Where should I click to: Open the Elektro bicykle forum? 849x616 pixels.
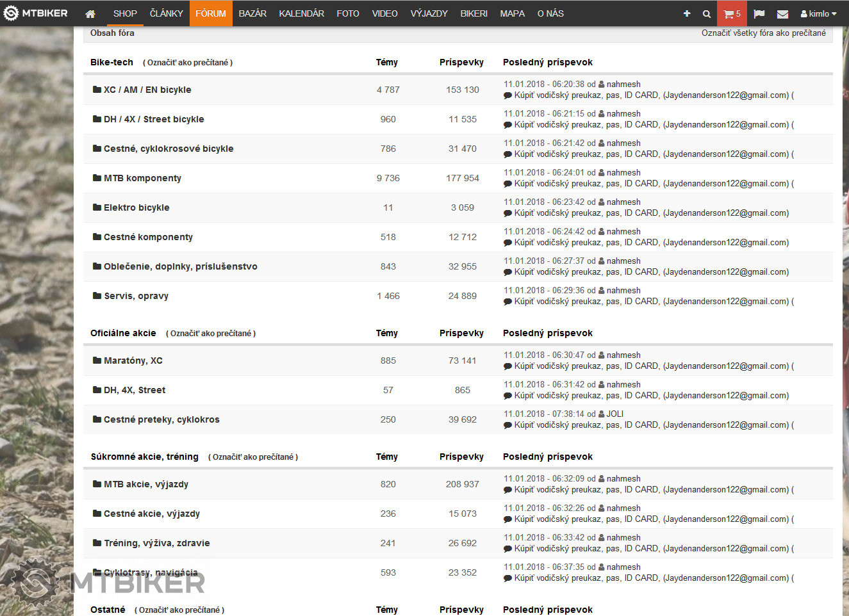point(136,207)
